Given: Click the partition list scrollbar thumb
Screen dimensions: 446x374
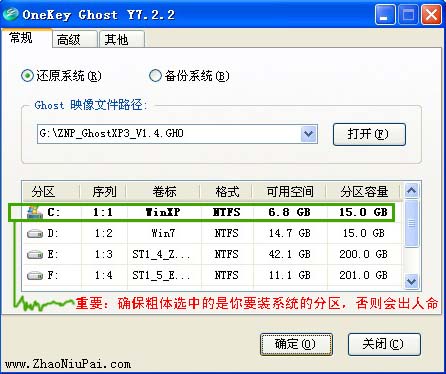Looking at the screenshot, I should point(412,223).
